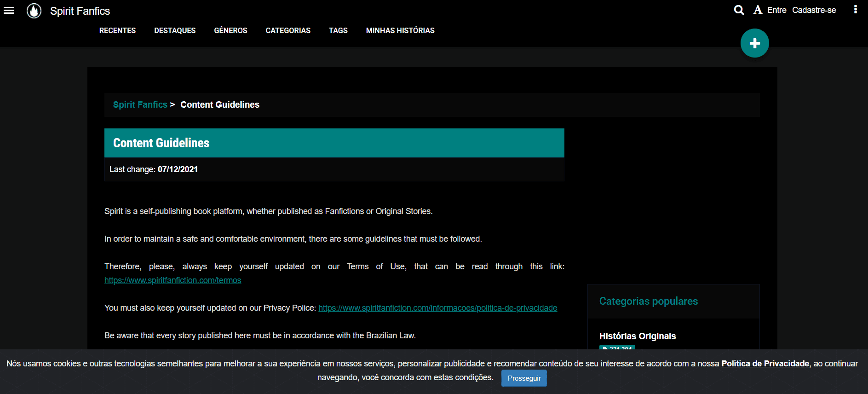Open the politica-de-privacidade URL link
This screenshot has height=394, width=868.
point(437,308)
